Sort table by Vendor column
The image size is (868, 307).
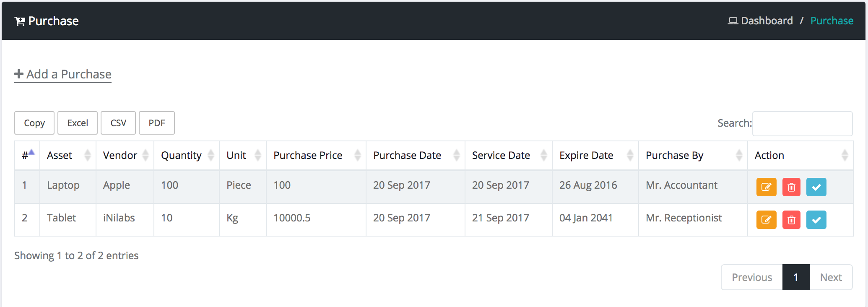pyautogui.click(x=125, y=156)
